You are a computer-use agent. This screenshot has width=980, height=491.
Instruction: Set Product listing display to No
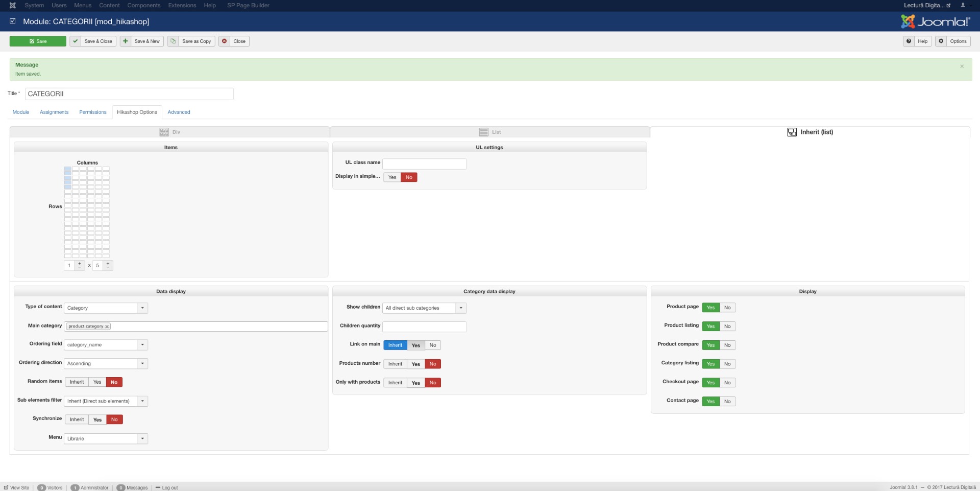pos(727,326)
